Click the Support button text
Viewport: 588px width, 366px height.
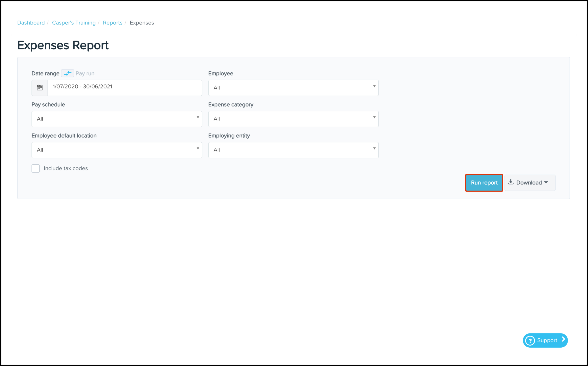pyautogui.click(x=547, y=340)
